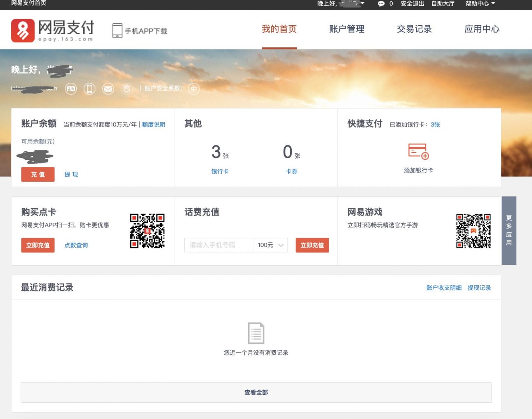The image size is (532, 419).
Task: Click the ID card verification icon
Action: pyautogui.click(x=71, y=89)
